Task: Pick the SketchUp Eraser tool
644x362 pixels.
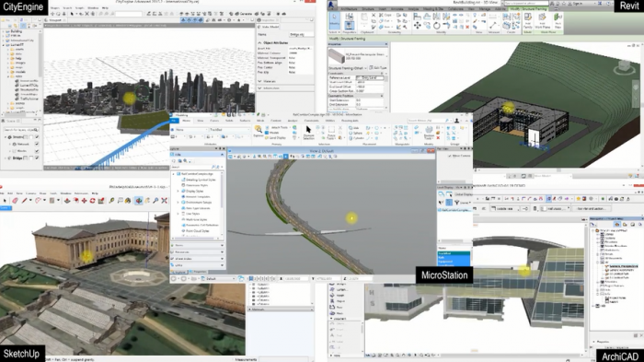Action: click(16, 200)
